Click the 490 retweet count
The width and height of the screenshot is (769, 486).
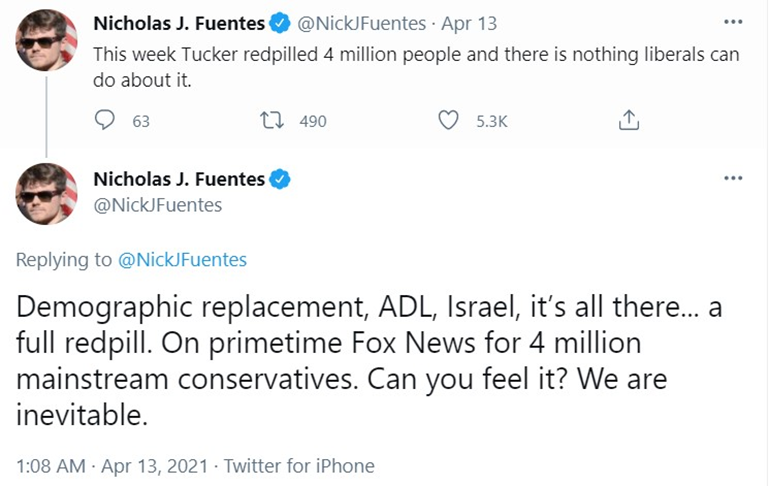pyautogui.click(x=313, y=122)
